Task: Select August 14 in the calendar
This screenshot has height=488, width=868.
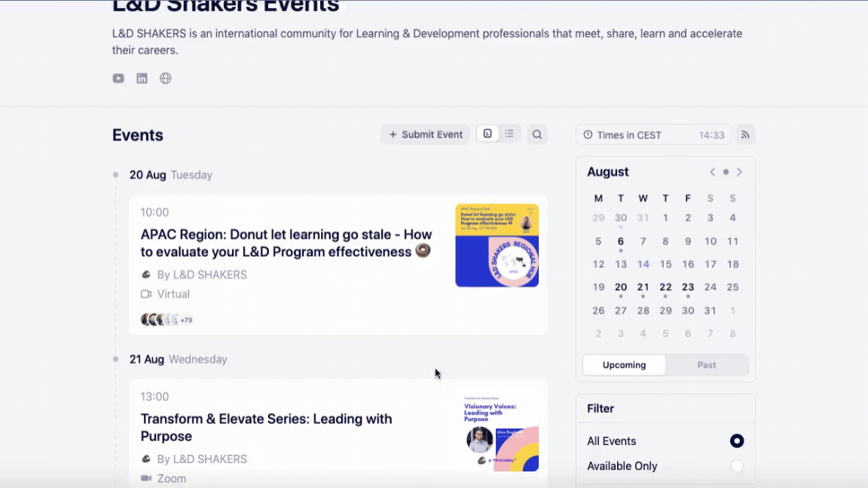Action: 643,264
